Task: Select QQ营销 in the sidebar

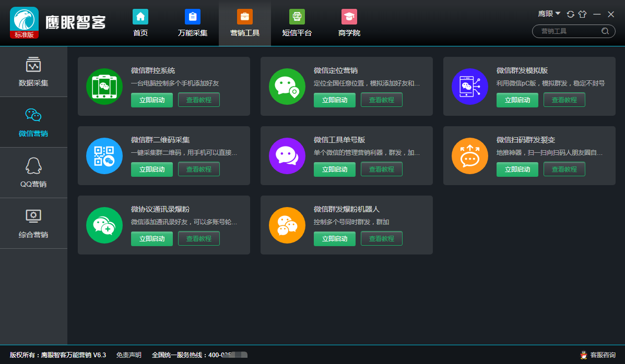Action: [x=33, y=173]
